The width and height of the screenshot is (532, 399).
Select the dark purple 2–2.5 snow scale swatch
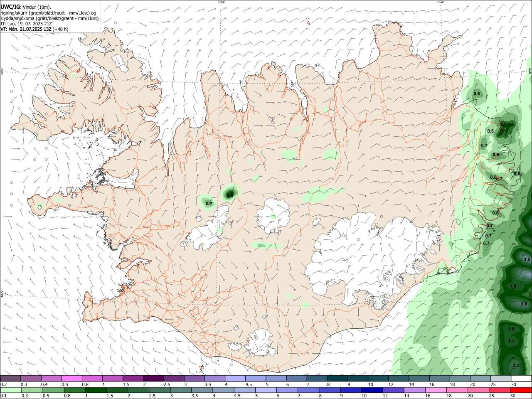[153, 379]
